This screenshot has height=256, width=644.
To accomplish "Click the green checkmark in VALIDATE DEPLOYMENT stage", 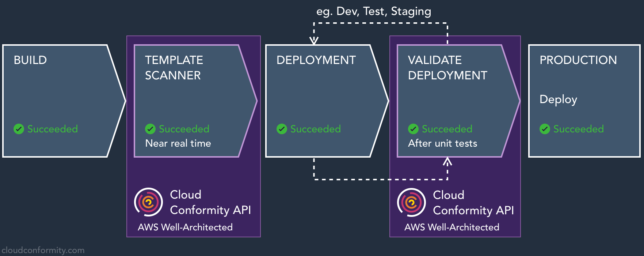I will click(413, 129).
